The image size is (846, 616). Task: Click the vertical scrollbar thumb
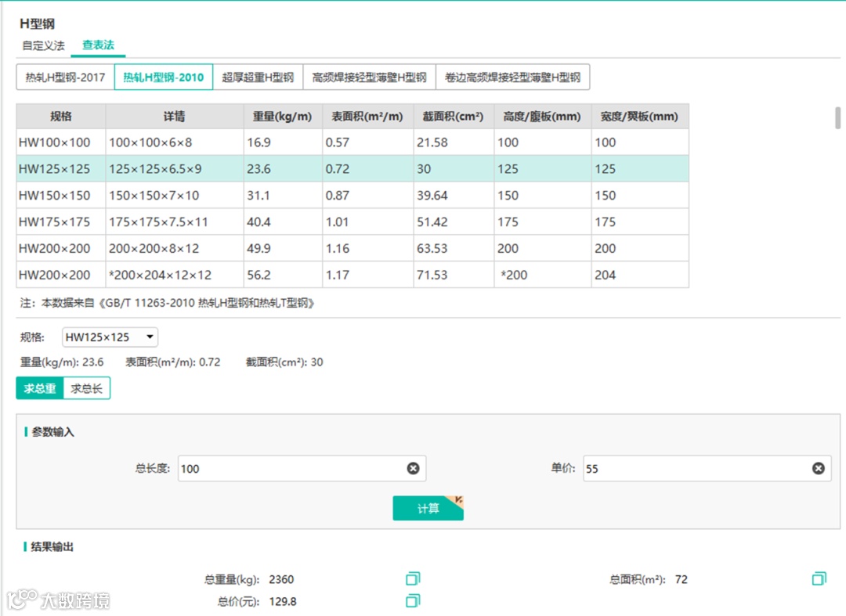837,117
